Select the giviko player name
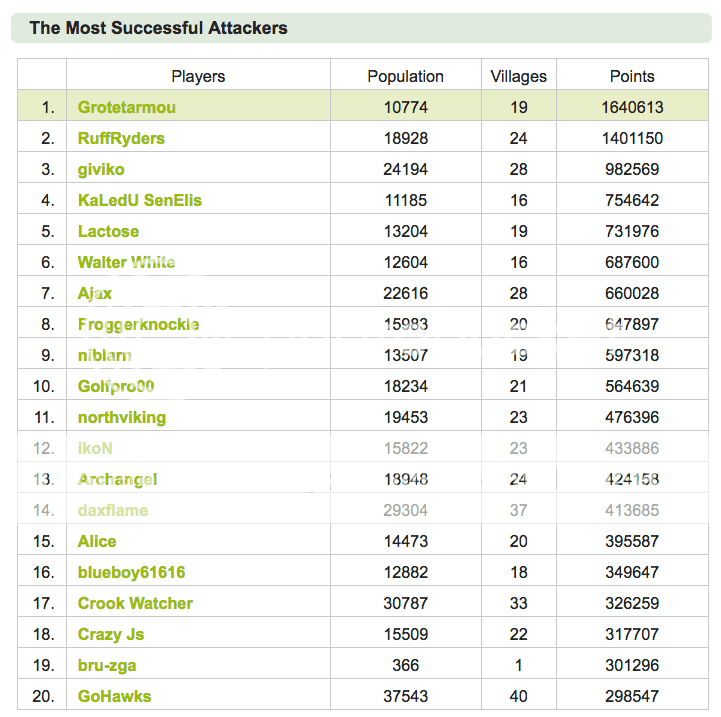 [x=101, y=169]
